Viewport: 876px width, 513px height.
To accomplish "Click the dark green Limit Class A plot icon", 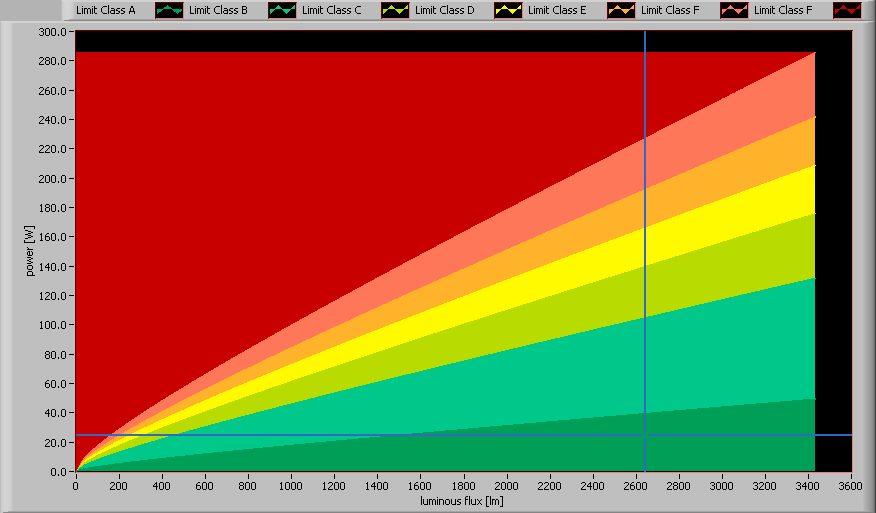I will [169, 10].
